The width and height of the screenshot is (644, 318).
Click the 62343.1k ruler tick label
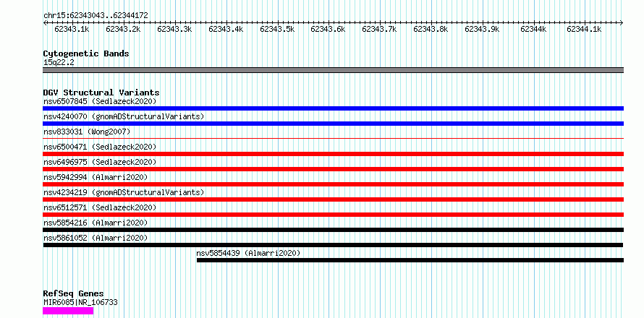click(72, 29)
